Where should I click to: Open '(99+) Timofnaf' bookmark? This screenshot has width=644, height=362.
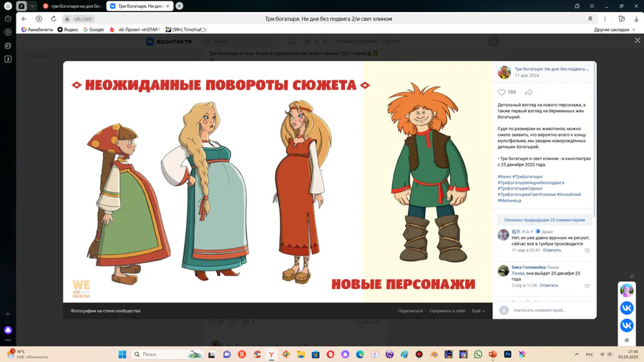(x=187, y=29)
